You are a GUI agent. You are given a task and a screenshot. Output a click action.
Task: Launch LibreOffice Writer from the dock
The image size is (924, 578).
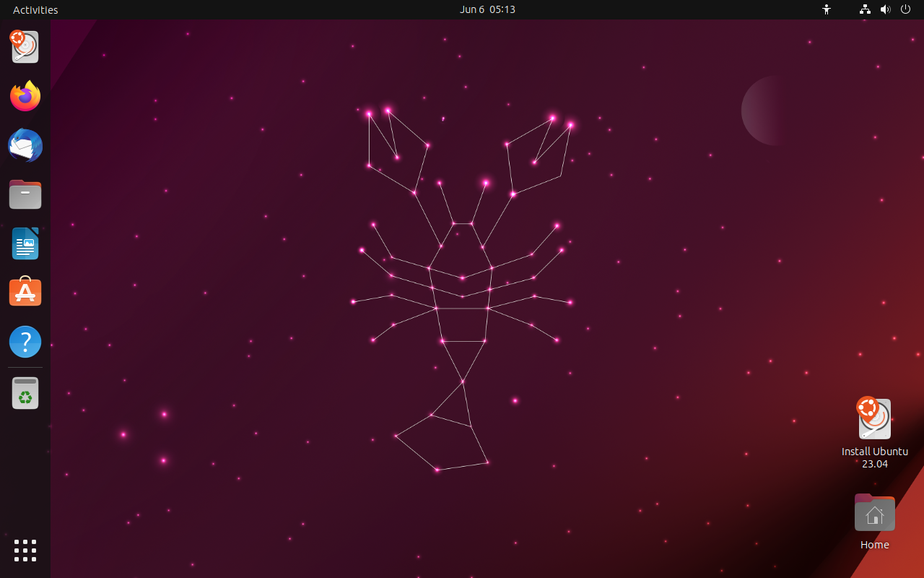pyautogui.click(x=25, y=243)
